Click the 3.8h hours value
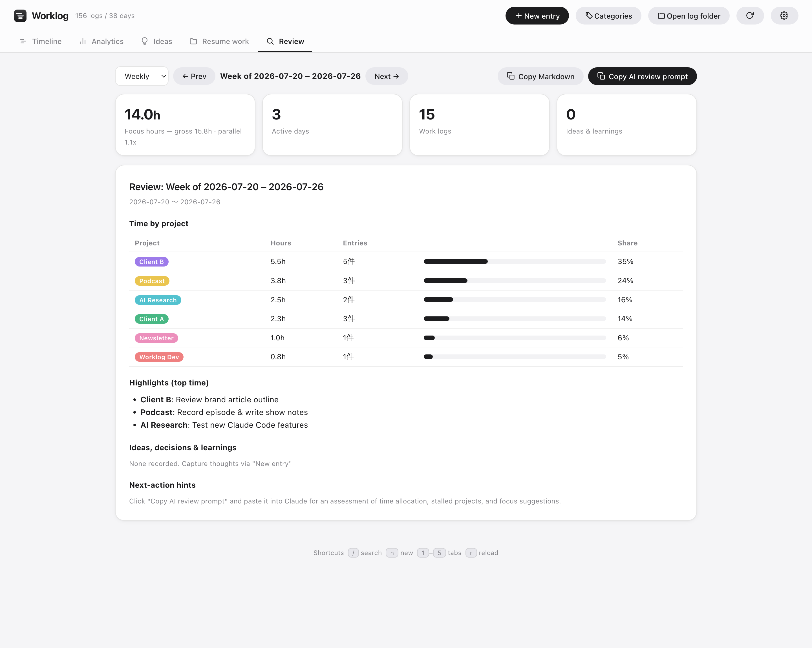The height and width of the screenshot is (648, 812). pos(278,281)
